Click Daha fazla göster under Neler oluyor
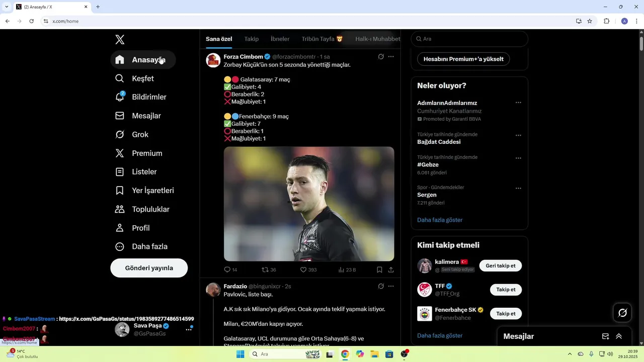Viewport: 644px width, 362px height. click(440, 220)
